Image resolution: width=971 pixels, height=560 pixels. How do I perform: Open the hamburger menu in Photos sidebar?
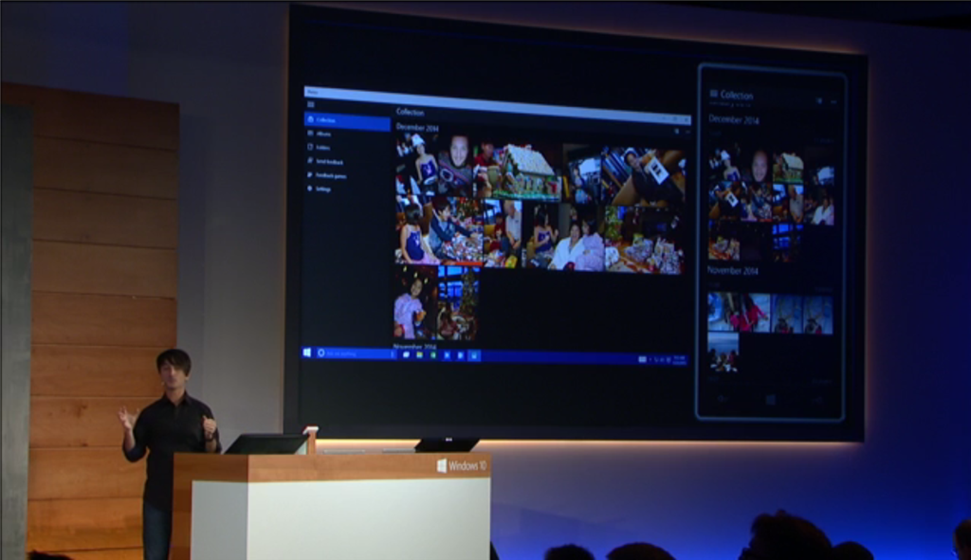(310, 106)
